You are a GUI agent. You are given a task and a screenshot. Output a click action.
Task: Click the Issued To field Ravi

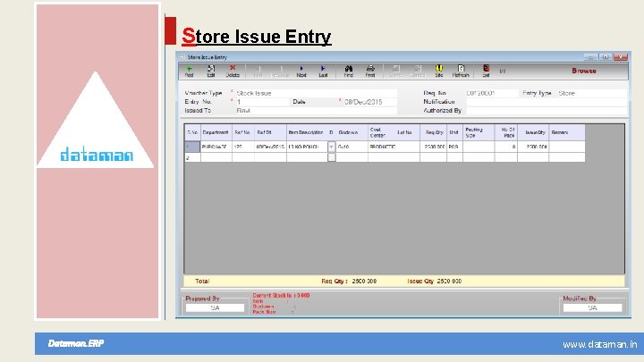(317, 111)
